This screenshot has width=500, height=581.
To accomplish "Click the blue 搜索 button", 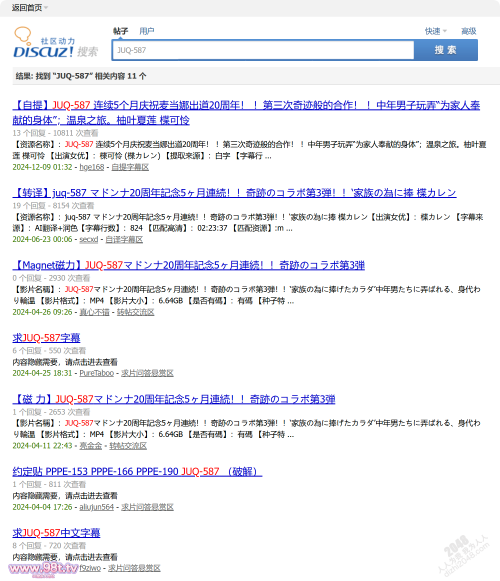I will pyautogui.click(x=446, y=50).
